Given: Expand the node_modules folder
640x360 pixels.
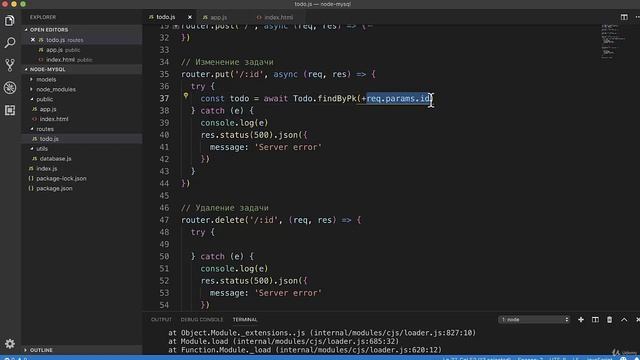Looking at the screenshot, I should coord(56,89).
